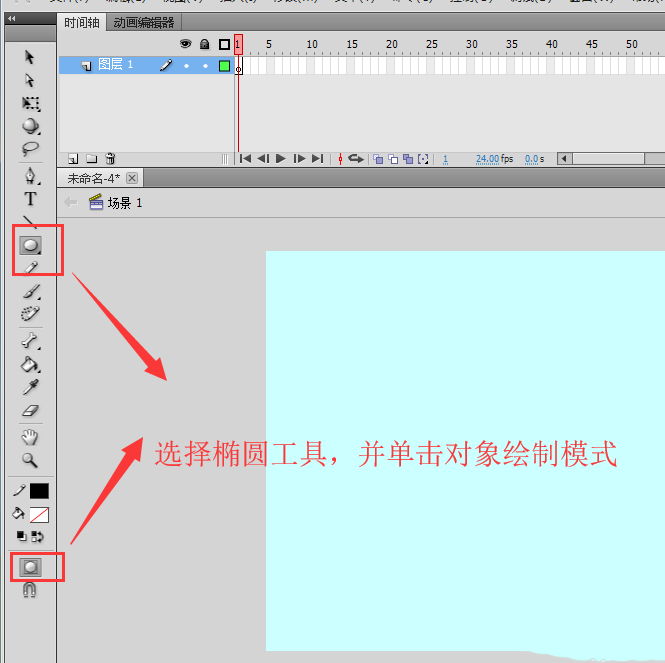The image size is (665, 663).
Task: Hide 图层 1 using its visibility dot
Action: (186, 66)
